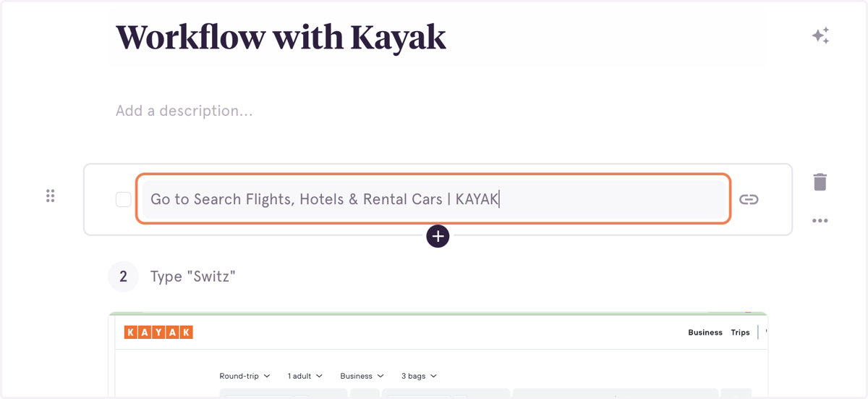Open the Business cabin class dropdown
The image size is (868, 399).
362,376
